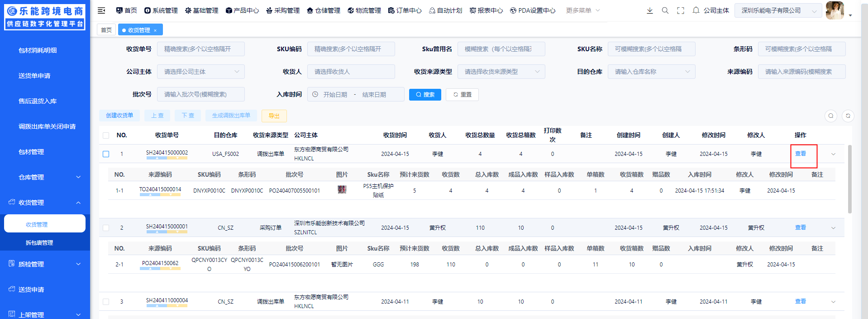Select 拆包裹管理 in the sidebar

point(39,243)
